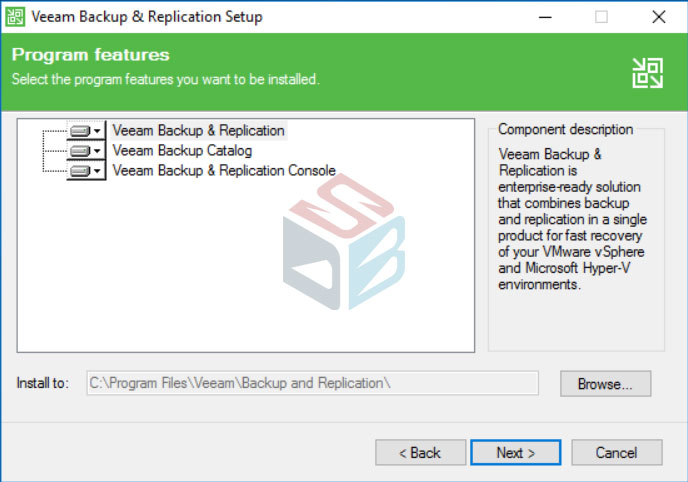688x482 pixels.
Task: Click the Veeam logo icon in title bar
Action: 15,17
